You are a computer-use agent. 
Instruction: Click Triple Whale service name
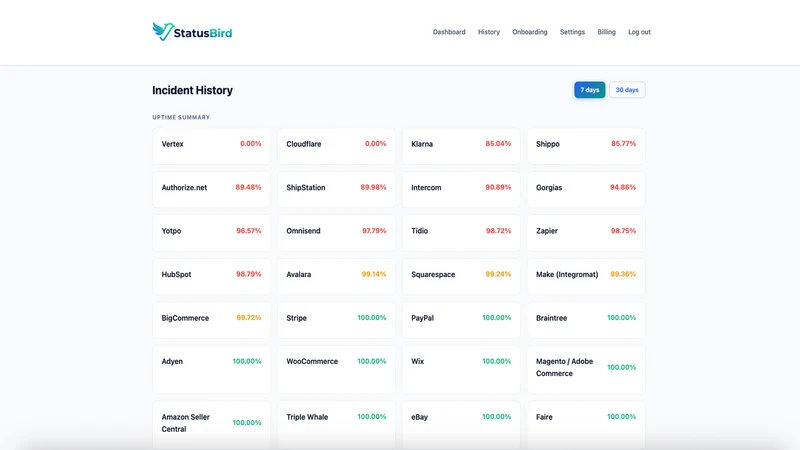click(307, 417)
